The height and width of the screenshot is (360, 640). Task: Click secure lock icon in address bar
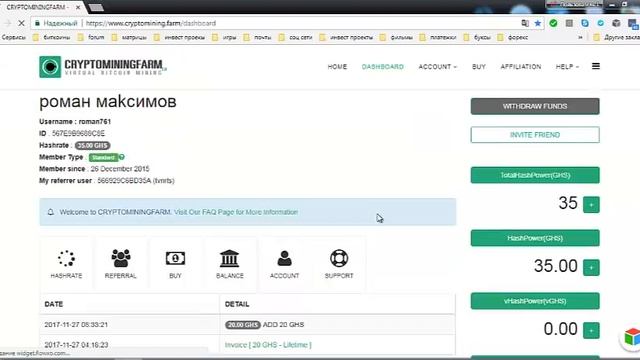pos(37,23)
